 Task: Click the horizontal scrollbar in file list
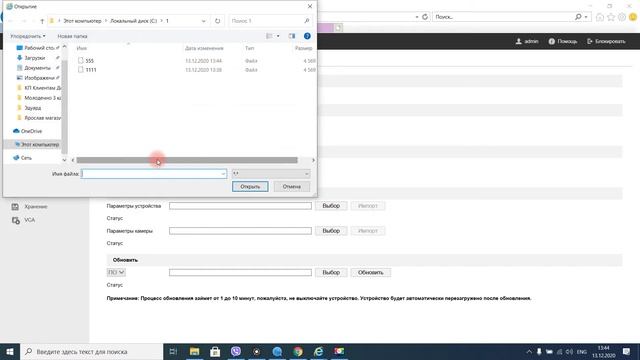point(187,160)
